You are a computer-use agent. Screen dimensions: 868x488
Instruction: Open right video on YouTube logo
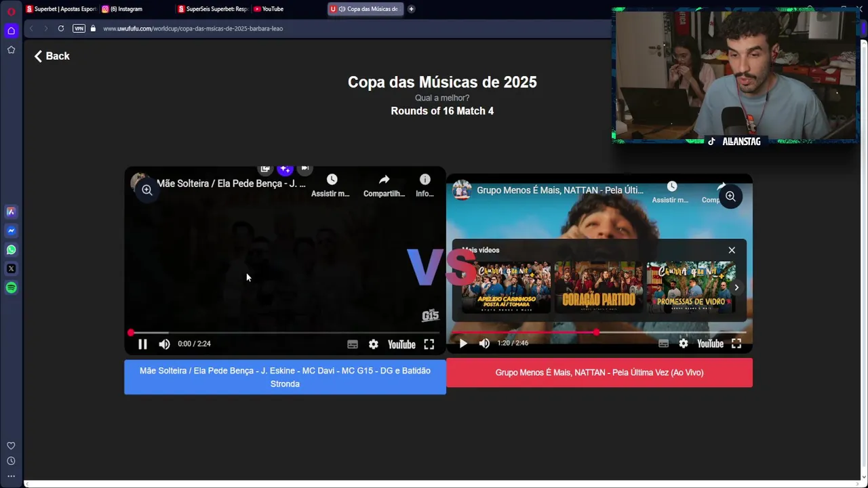[711, 344]
